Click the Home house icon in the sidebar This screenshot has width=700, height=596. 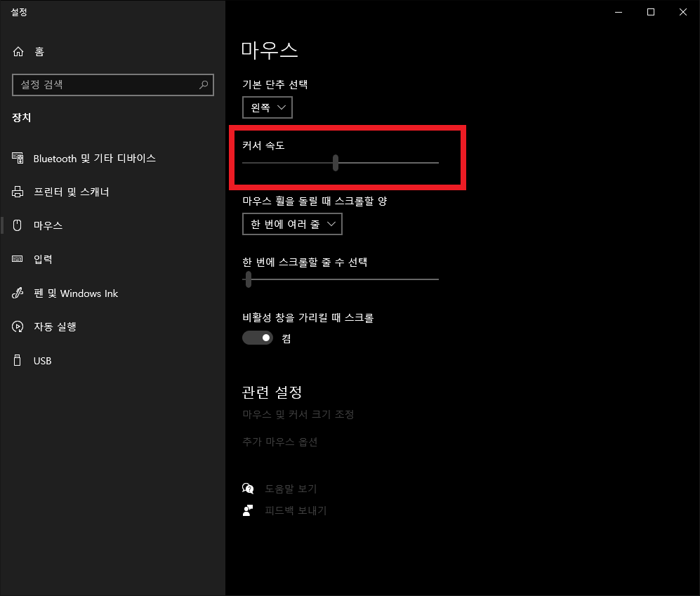tap(18, 52)
